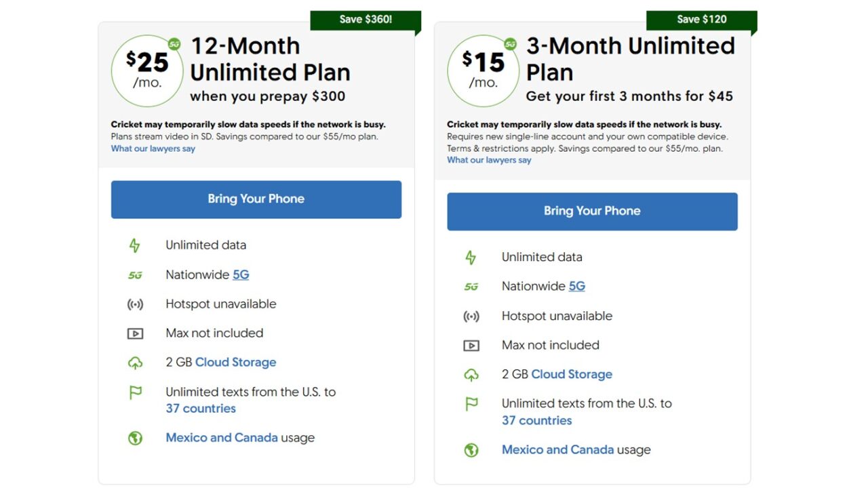The height and width of the screenshot is (488, 868).
Task: Follow the 5G link in 3-Month plan
Action: click(x=576, y=286)
